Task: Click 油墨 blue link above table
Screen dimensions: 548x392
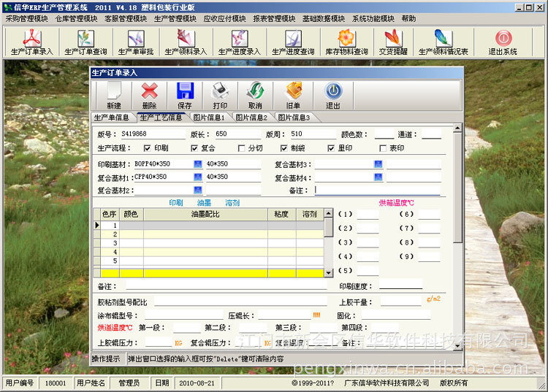Action: click(x=204, y=203)
